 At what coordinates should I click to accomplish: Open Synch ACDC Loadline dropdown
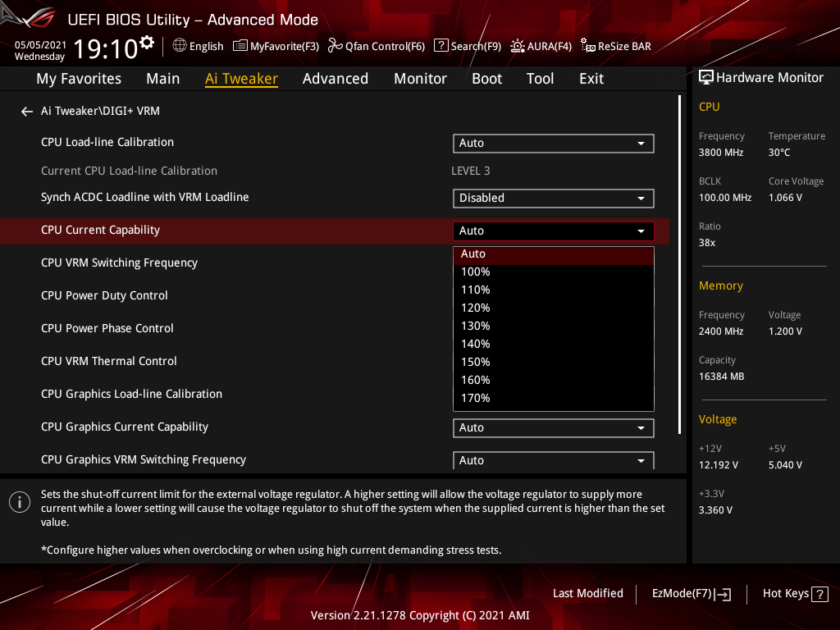pos(554,199)
